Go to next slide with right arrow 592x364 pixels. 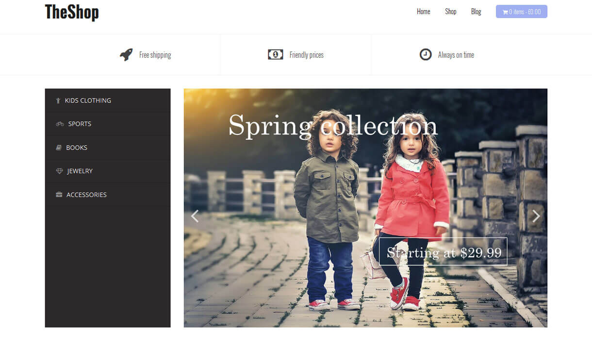tap(536, 216)
